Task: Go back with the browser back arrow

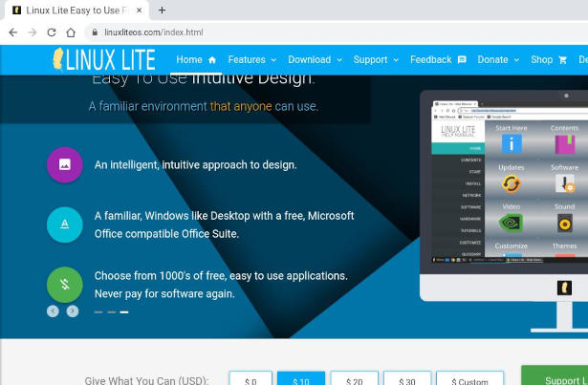Action: coord(13,32)
